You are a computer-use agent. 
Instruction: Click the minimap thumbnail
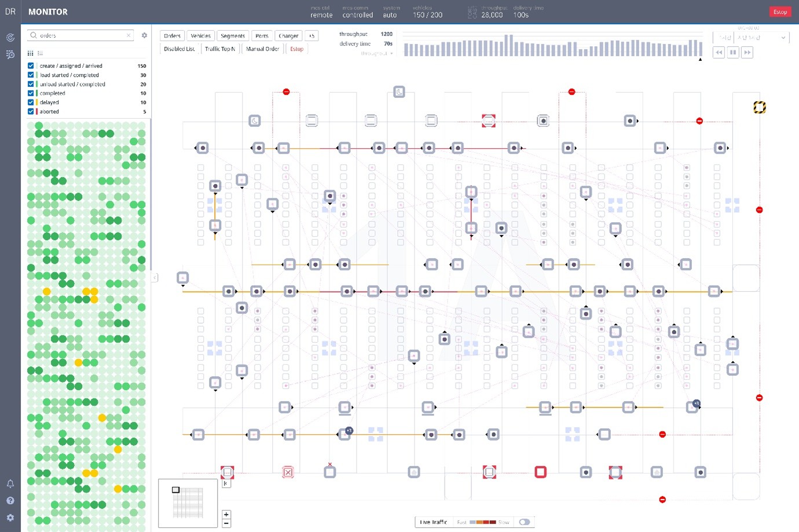pos(188,502)
